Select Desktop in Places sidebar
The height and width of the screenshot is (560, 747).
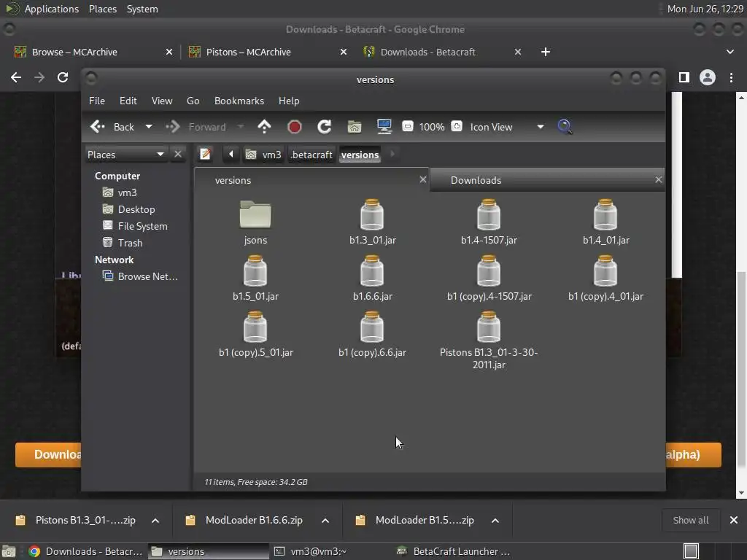coord(136,209)
